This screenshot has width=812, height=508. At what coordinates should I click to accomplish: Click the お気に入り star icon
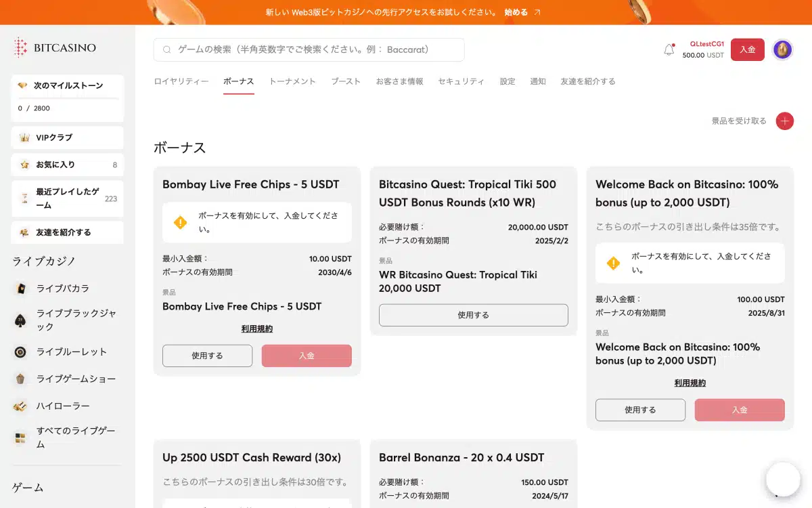point(24,165)
